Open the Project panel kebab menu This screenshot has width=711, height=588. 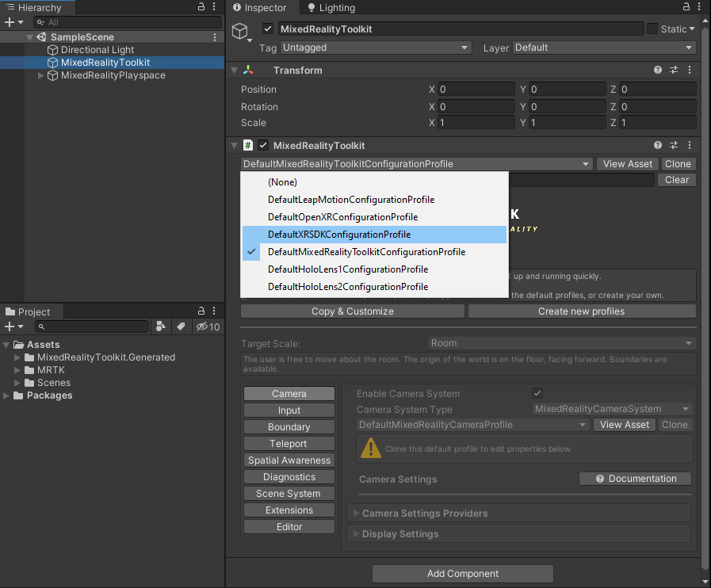[215, 311]
